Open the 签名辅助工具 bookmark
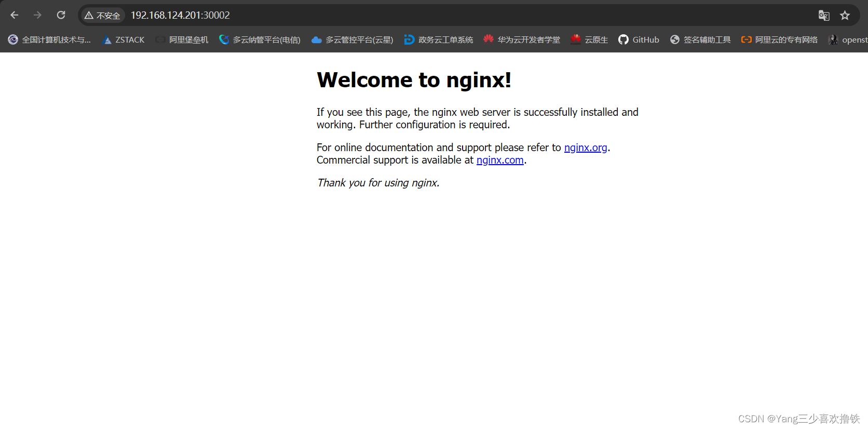 pos(700,39)
